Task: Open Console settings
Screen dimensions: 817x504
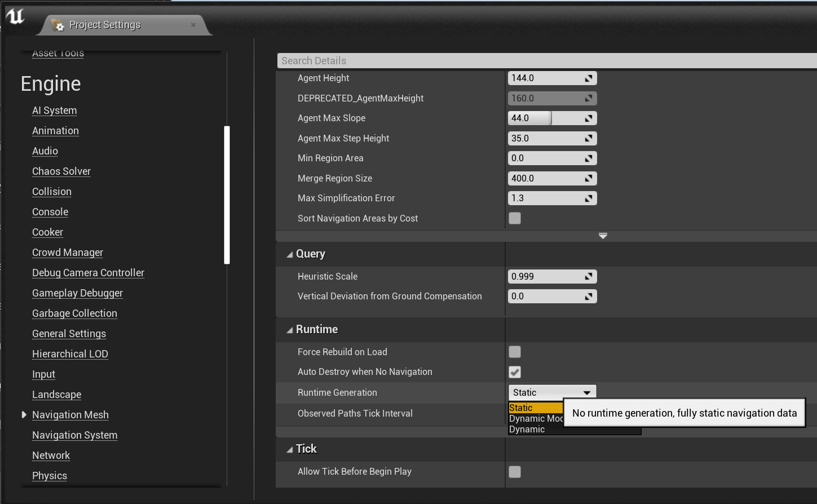Action: point(50,212)
